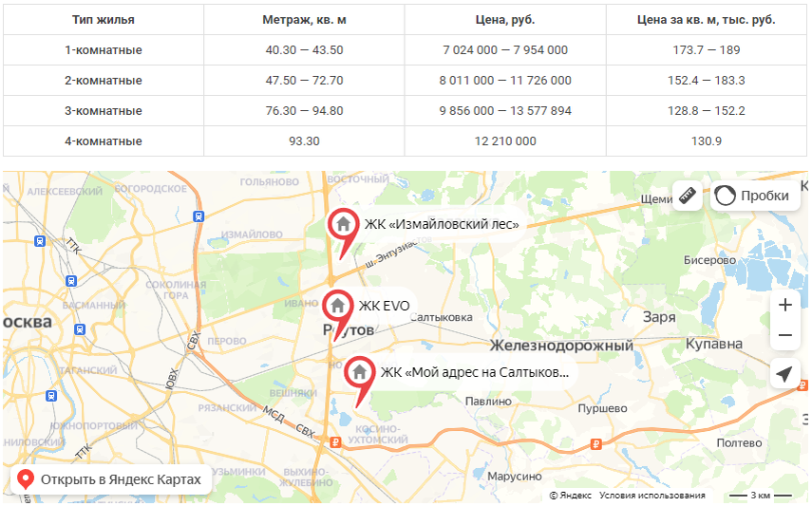Click the Метраж, кв. м column header
Screen dimensions: 812x506
click(304, 20)
